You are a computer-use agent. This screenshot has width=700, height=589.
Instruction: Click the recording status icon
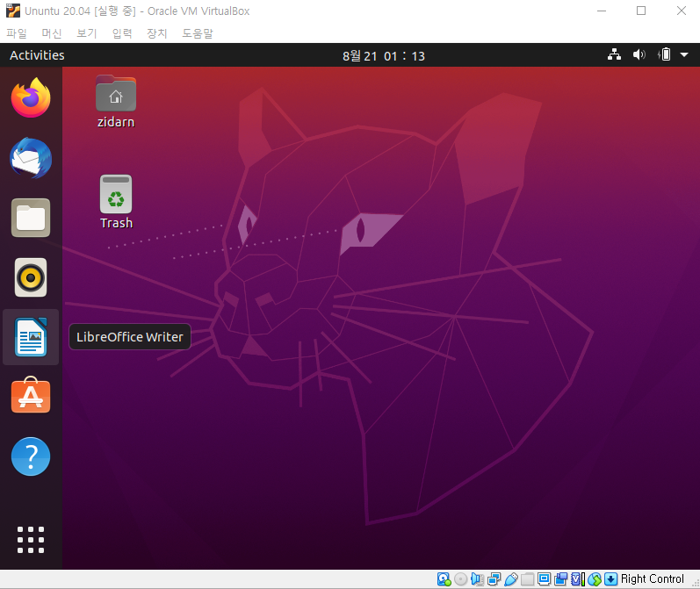tap(560, 579)
